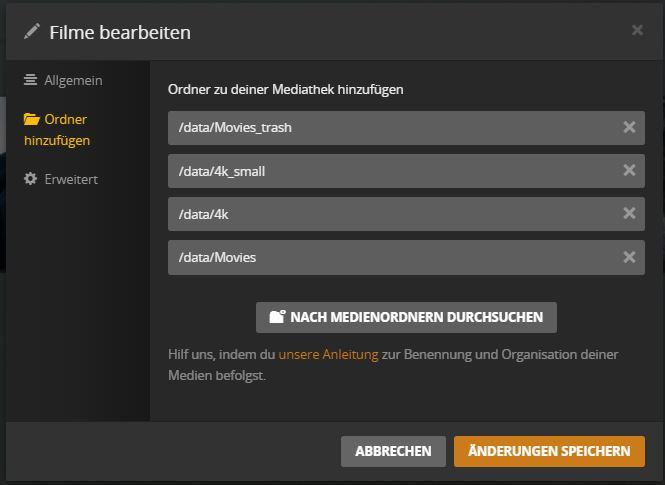The height and width of the screenshot is (485, 665).
Task: Open the Erweitert settings tab
Action: (61, 179)
